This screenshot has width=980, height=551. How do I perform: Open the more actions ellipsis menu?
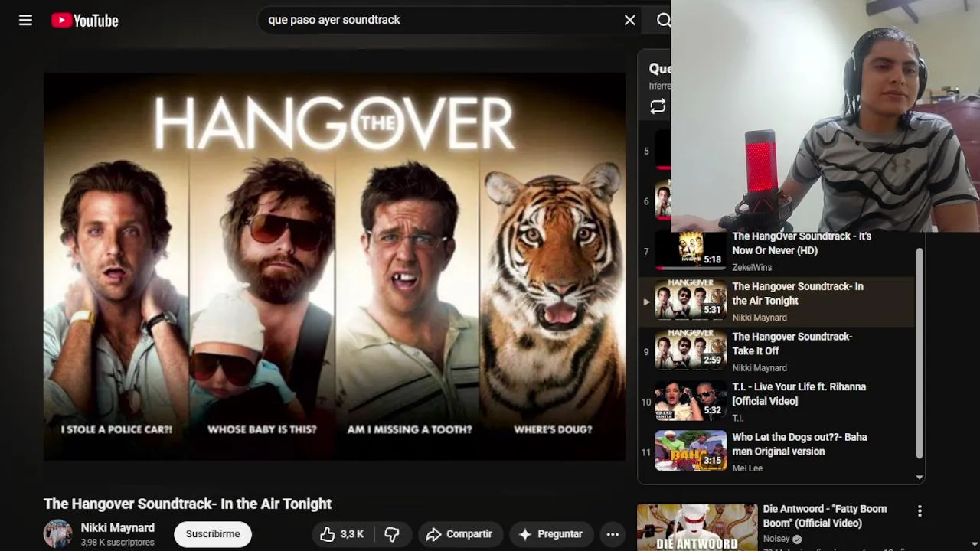(612, 534)
